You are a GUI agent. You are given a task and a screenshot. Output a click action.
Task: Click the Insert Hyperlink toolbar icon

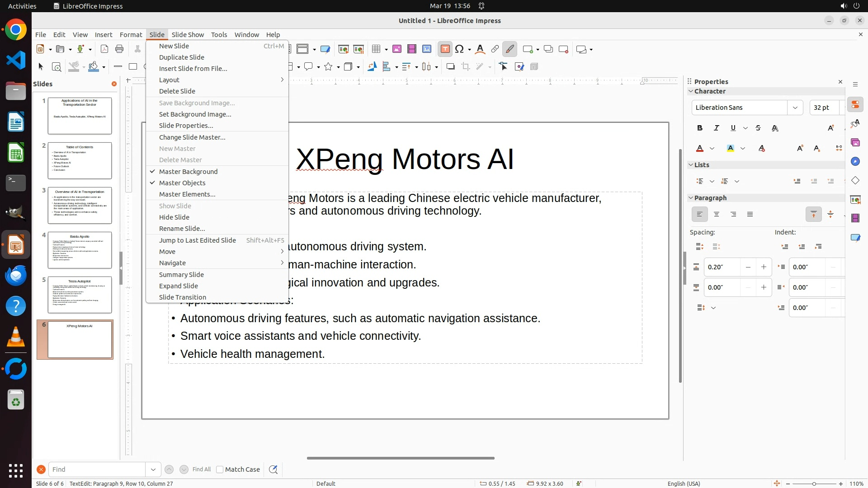pos(495,49)
